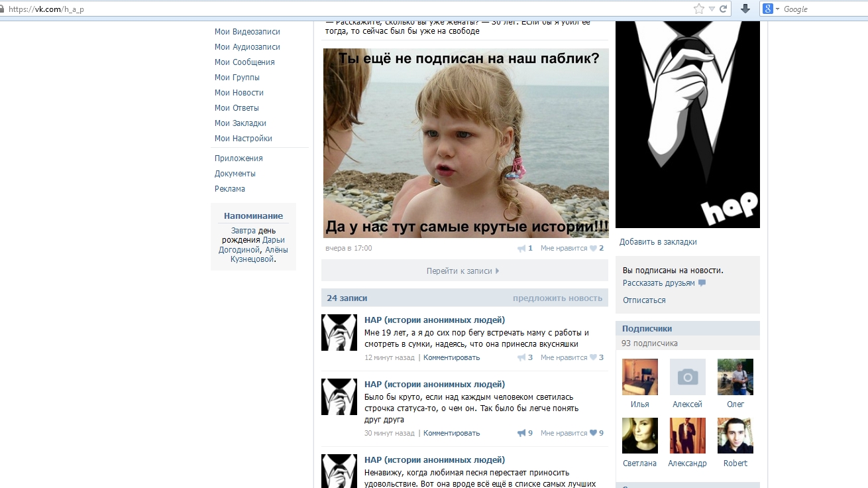Image resolution: width=868 pixels, height=488 pixels.
Task: Open Мои Видеозаписи in the sidebar
Action: pos(247,32)
